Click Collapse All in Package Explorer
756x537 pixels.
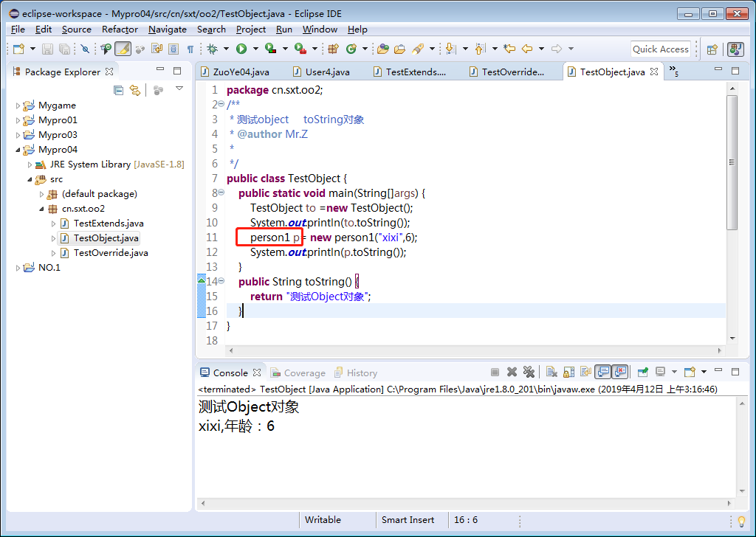pos(118,90)
